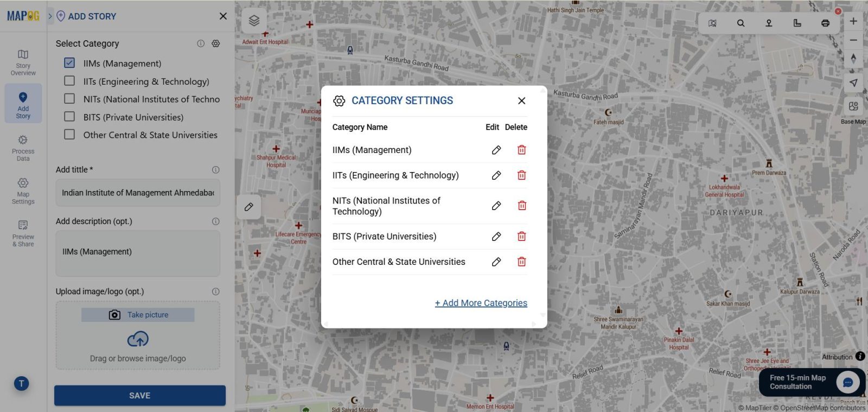Show info for Select Category
The image size is (868, 412).
tap(201, 43)
